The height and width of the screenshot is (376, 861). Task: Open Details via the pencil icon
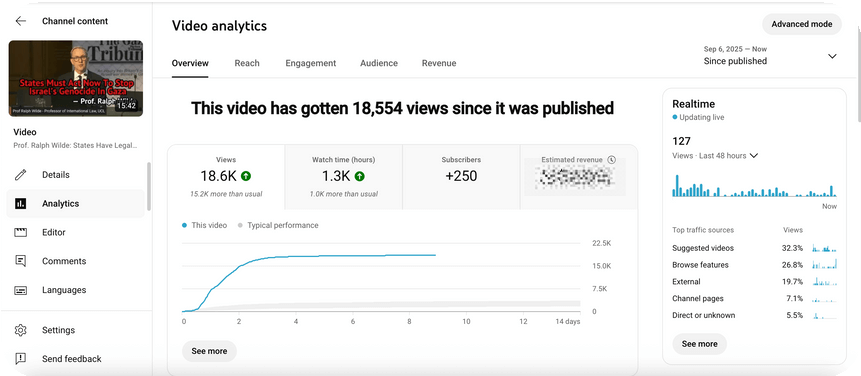[x=20, y=175]
